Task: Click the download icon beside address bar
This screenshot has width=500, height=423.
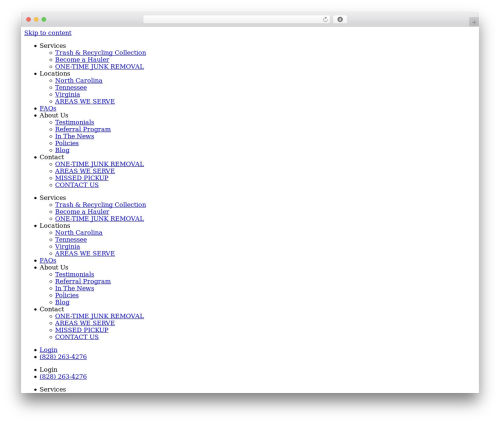Action: click(x=340, y=19)
